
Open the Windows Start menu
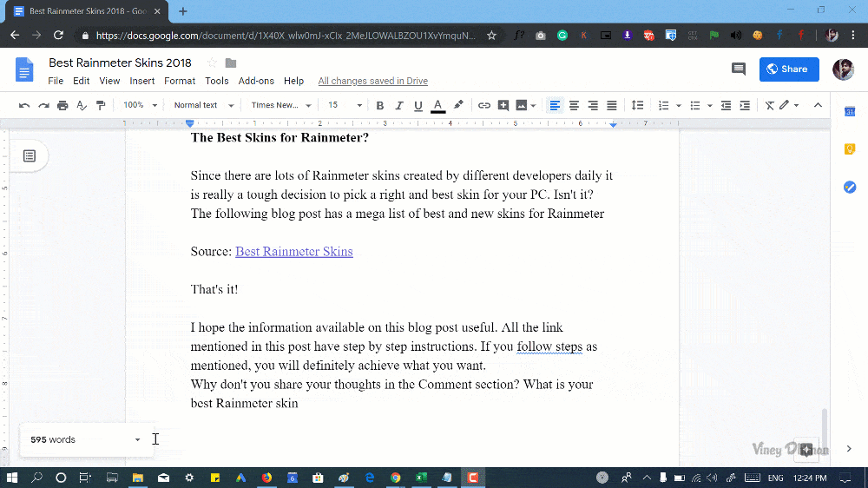(11, 478)
